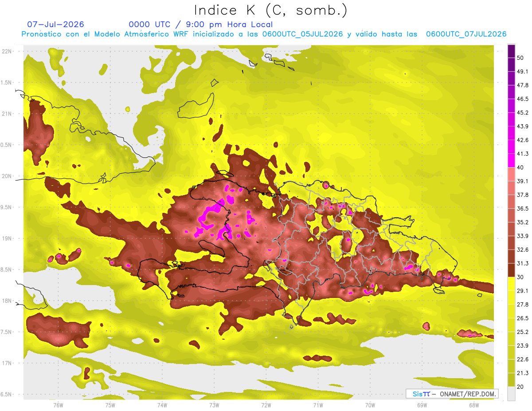
Task: Click the longitude label '74W'
Action: [162, 405]
